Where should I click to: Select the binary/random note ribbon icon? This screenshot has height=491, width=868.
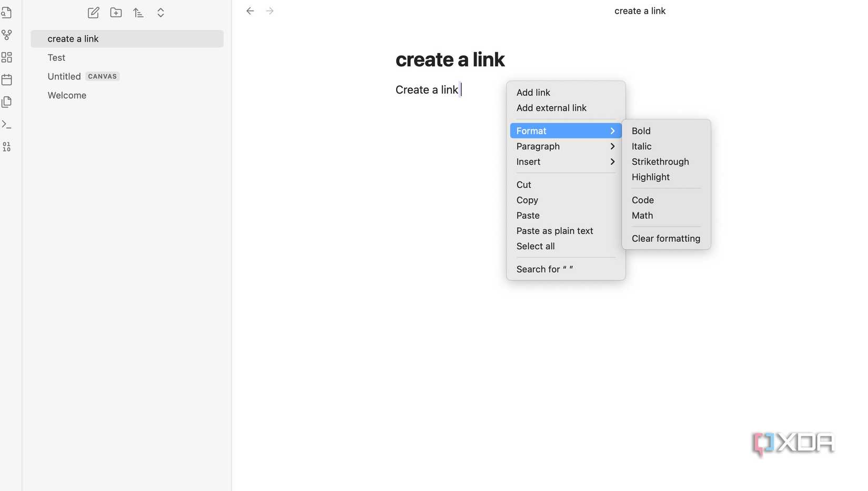tap(7, 147)
